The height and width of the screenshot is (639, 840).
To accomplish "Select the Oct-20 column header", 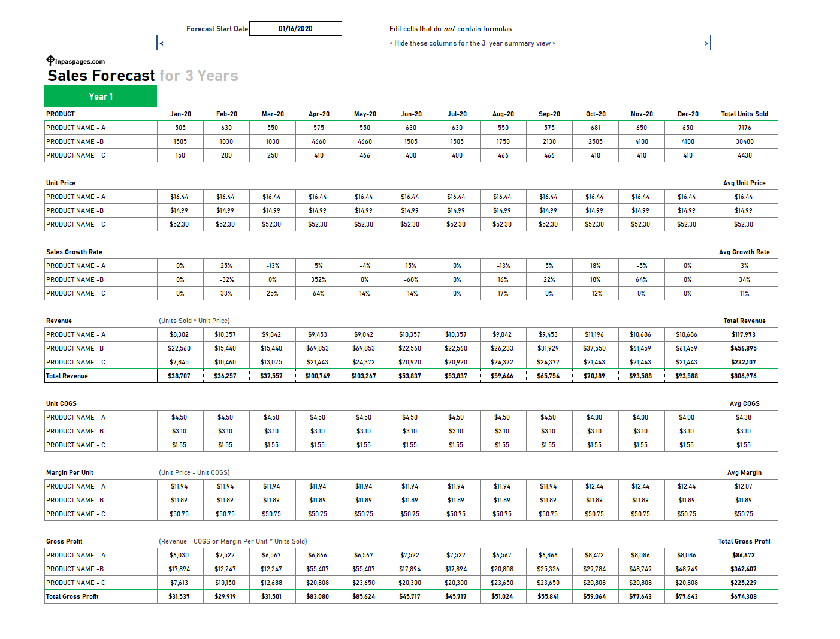I will (x=596, y=114).
